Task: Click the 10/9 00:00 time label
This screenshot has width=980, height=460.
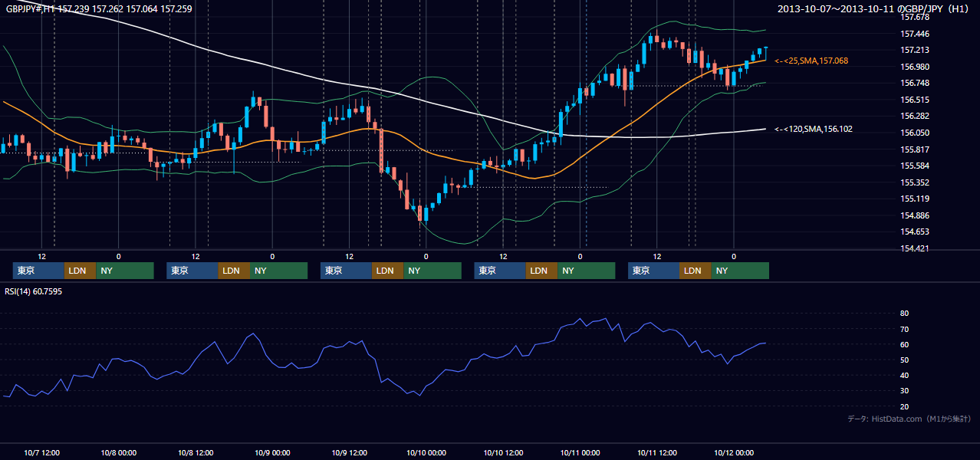Action: [x=272, y=452]
